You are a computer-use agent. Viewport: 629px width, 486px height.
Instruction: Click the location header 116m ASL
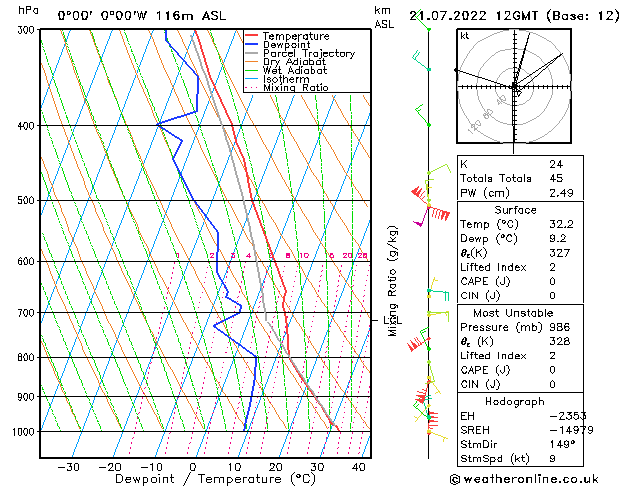click(191, 16)
